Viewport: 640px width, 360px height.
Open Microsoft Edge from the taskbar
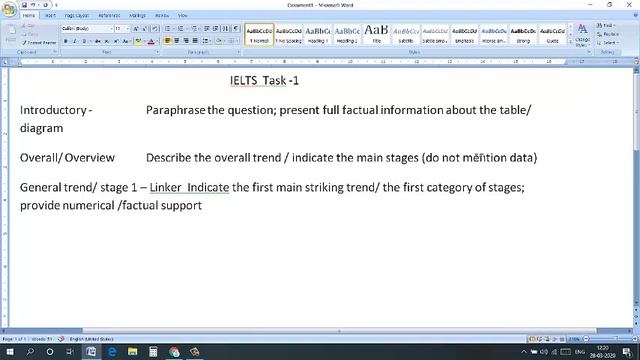point(112,351)
